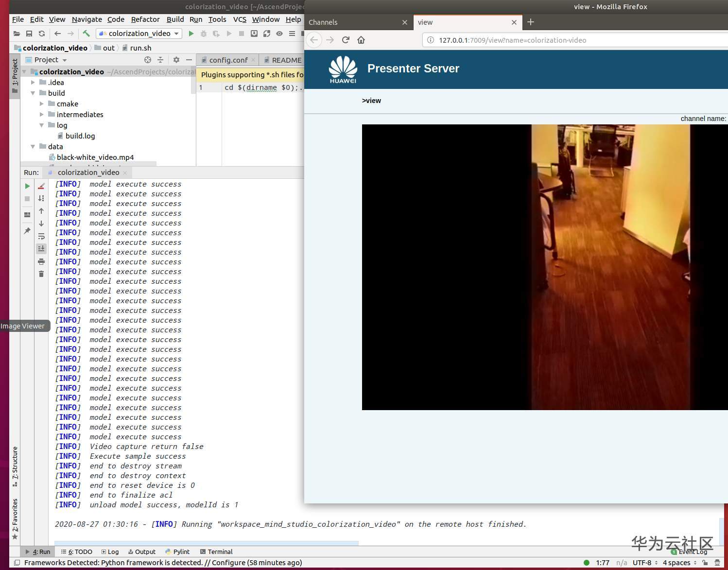Click the Open folder icon in the IDE toolbar
728x570 pixels.
pyautogui.click(x=17, y=34)
